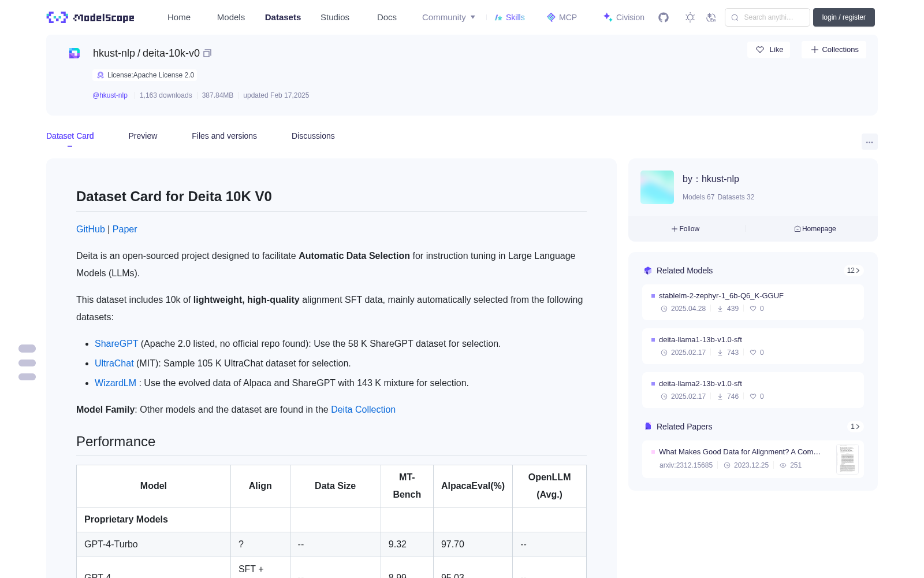Image resolution: width=924 pixels, height=578 pixels.
Task: Click the login / register button
Action: (x=844, y=17)
